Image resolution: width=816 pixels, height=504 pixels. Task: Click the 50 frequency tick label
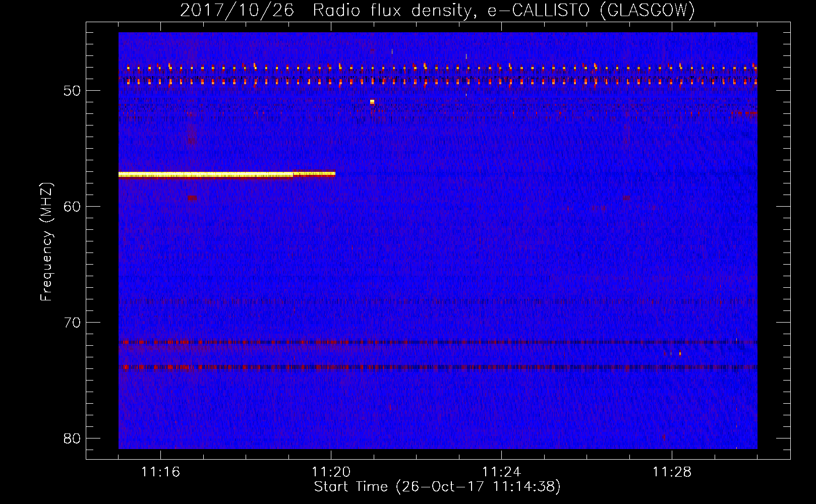click(x=72, y=91)
